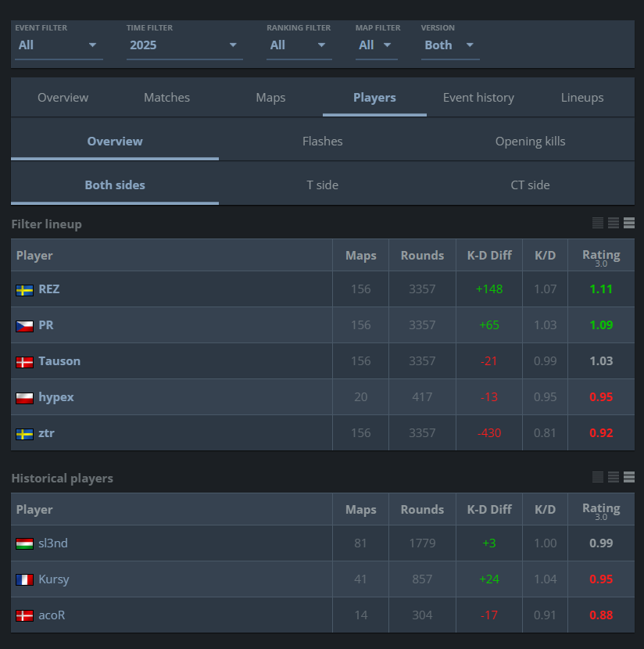644x649 pixels.
Task: Select the player stats Overview sub-tab
Action: pyautogui.click(x=115, y=142)
